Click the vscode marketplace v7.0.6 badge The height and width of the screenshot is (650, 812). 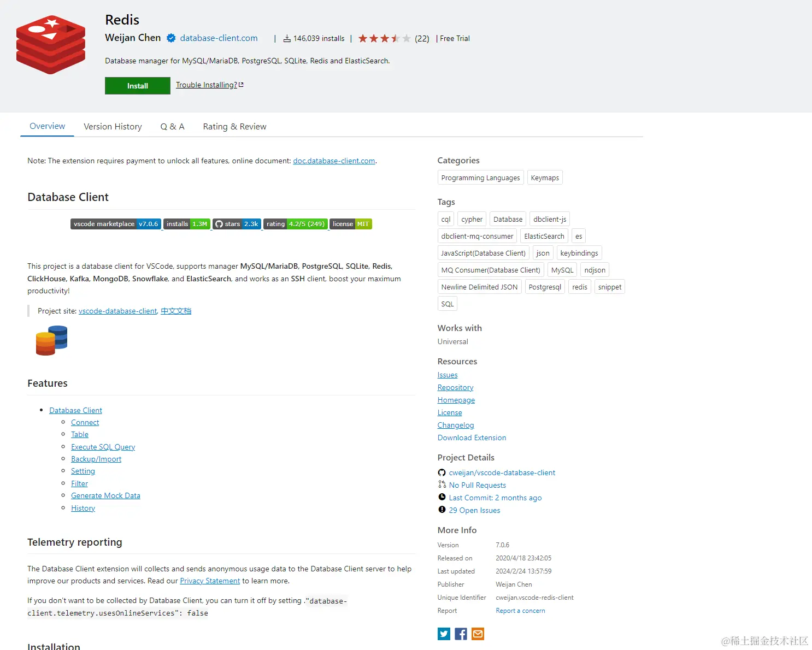(116, 224)
